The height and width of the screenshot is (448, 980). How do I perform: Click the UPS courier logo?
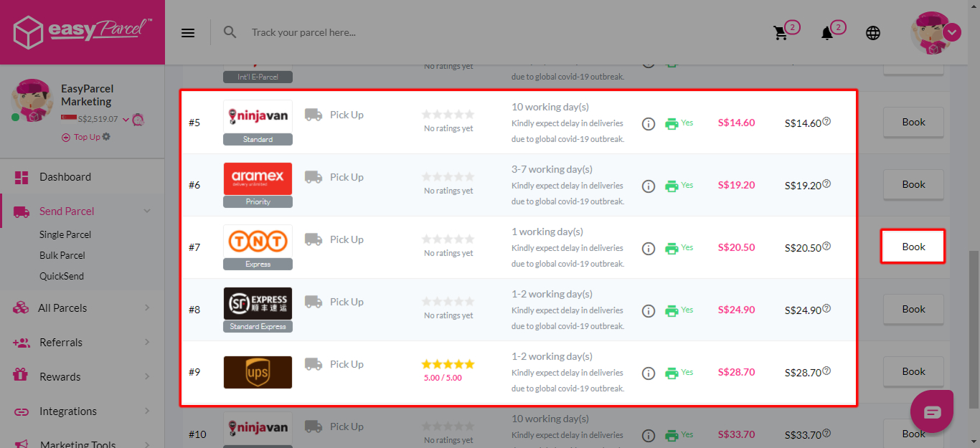pyautogui.click(x=258, y=373)
